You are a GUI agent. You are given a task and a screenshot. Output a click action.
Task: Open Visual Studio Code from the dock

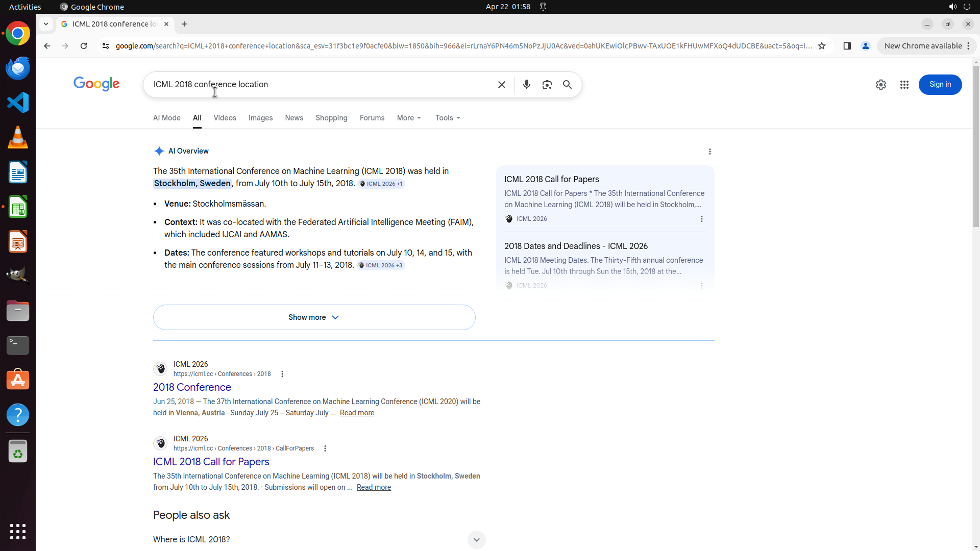coord(18,103)
